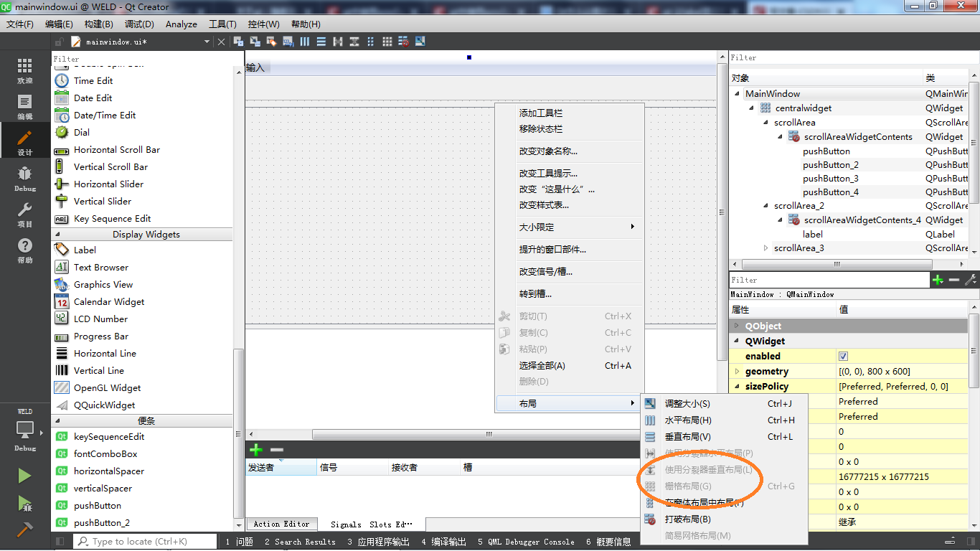Collapse the scrollAreaWidgetContents tree node

(781, 137)
